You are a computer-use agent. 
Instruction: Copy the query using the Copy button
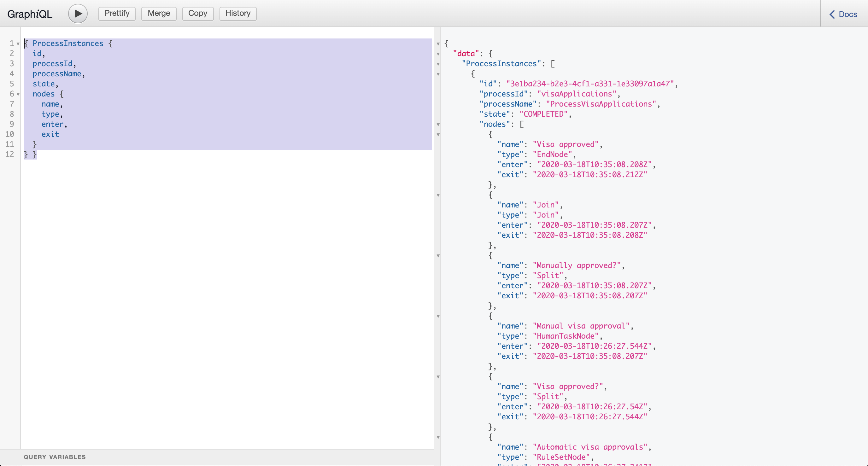point(197,14)
